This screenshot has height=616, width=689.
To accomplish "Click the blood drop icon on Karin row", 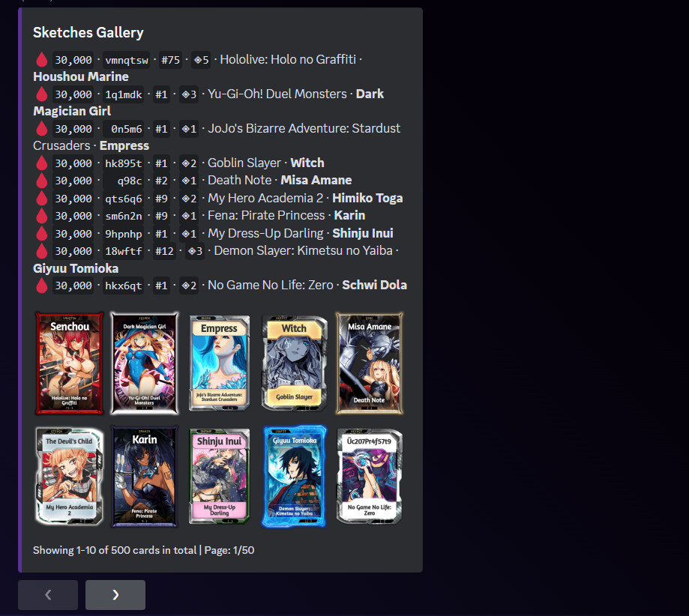I will [41, 216].
